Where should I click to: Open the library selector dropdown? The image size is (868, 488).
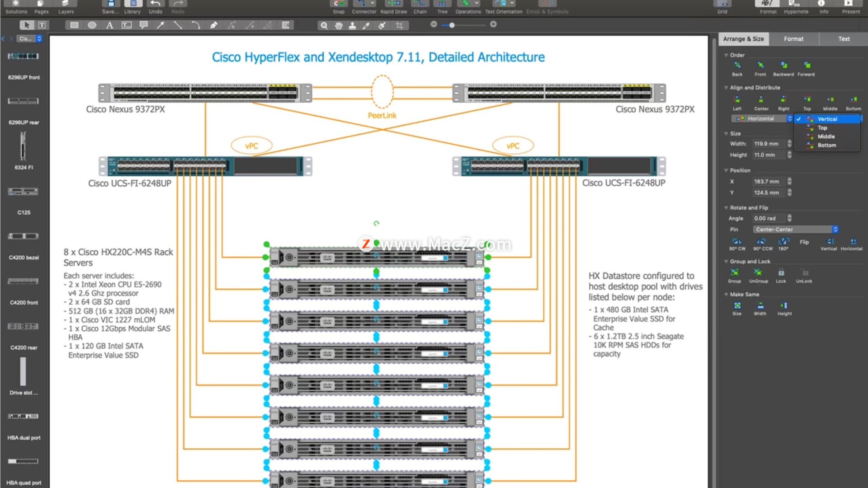(x=30, y=39)
